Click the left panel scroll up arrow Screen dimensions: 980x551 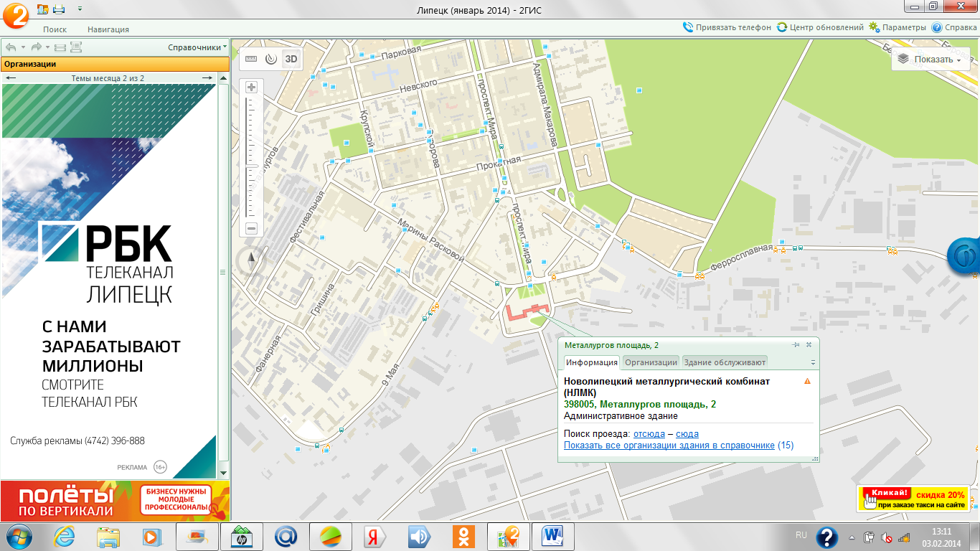[x=222, y=77]
